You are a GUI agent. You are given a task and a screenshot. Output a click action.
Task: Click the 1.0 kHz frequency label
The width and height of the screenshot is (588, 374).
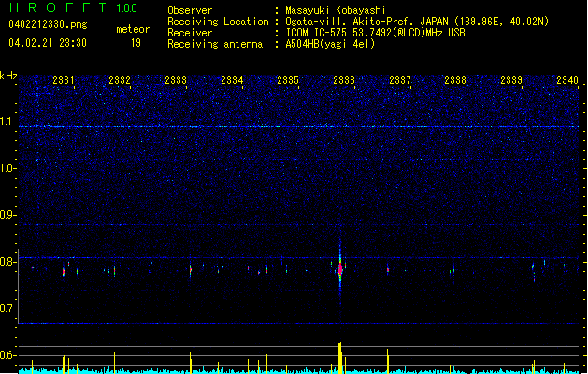click(x=8, y=168)
